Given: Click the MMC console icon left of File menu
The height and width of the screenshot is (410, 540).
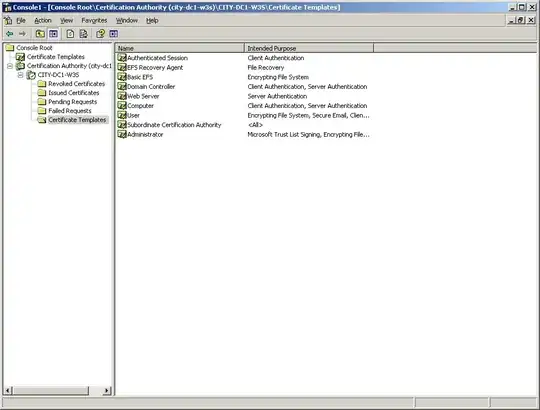Looking at the screenshot, I should pyautogui.click(x=8, y=21).
